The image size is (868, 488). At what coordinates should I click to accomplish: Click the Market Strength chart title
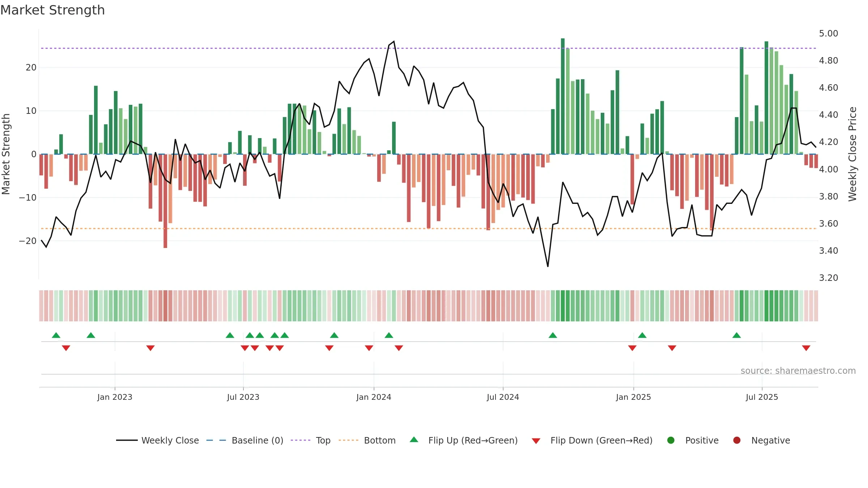click(x=52, y=10)
